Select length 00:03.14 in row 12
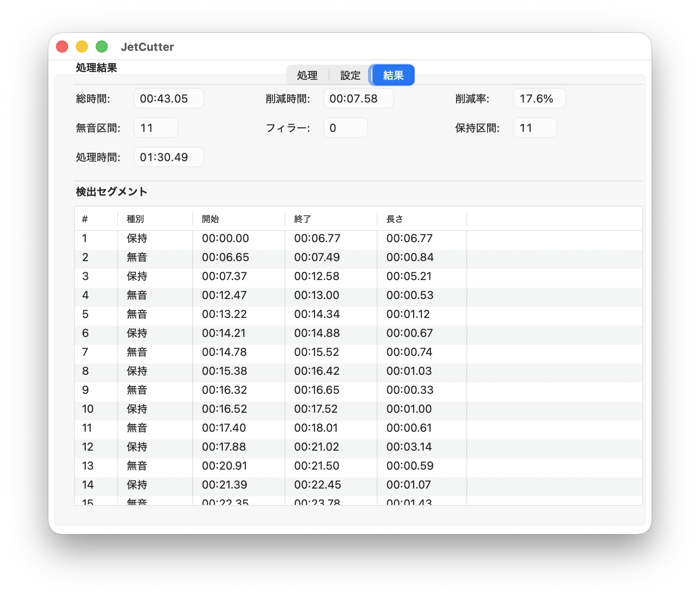The width and height of the screenshot is (700, 598). point(409,447)
